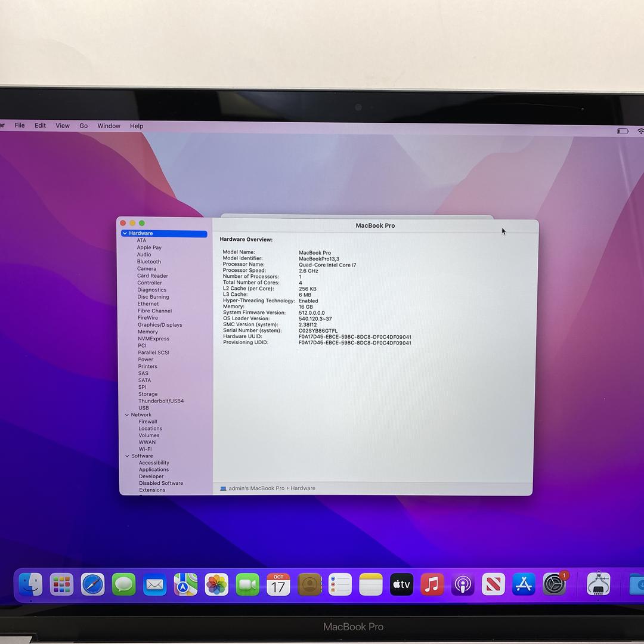Click the Wi-Fi icon in the menu bar
The width and height of the screenshot is (644, 644).
pyautogui.click(x=640, y=131)
